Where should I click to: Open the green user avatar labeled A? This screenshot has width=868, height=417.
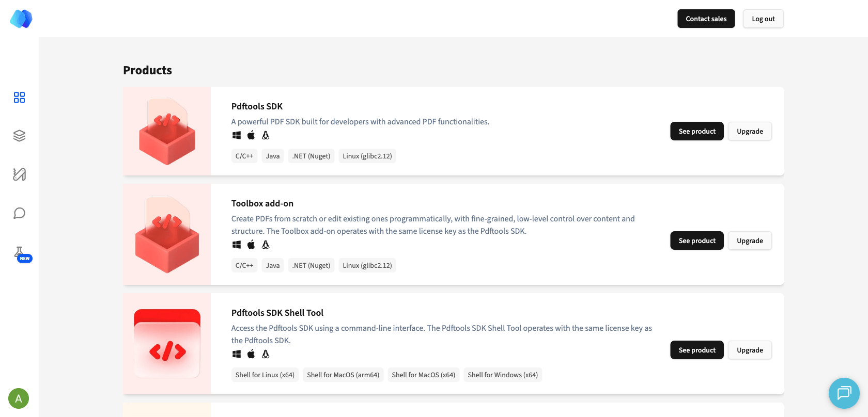(19, 398)
